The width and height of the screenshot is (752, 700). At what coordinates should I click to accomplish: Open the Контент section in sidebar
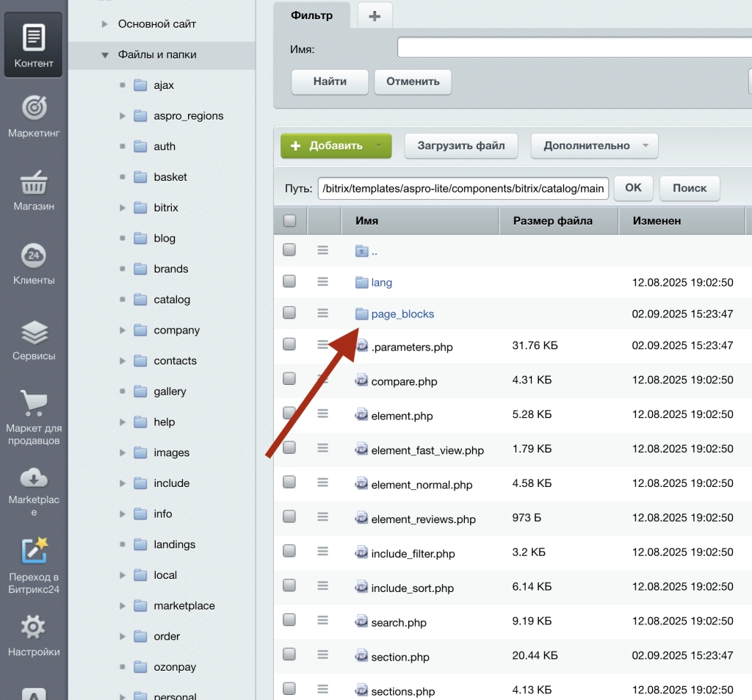34,44
